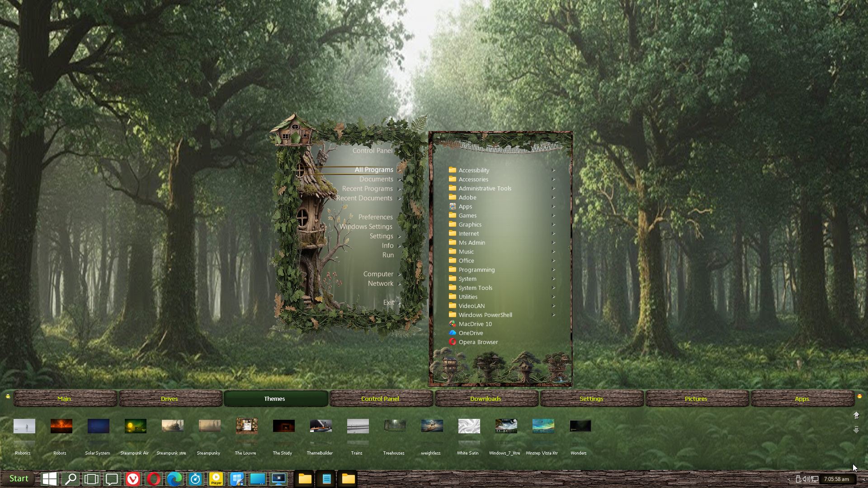Expand the Accessories folder submenu
This screenshot has height=488, width=868.
[x=473, y=179]
